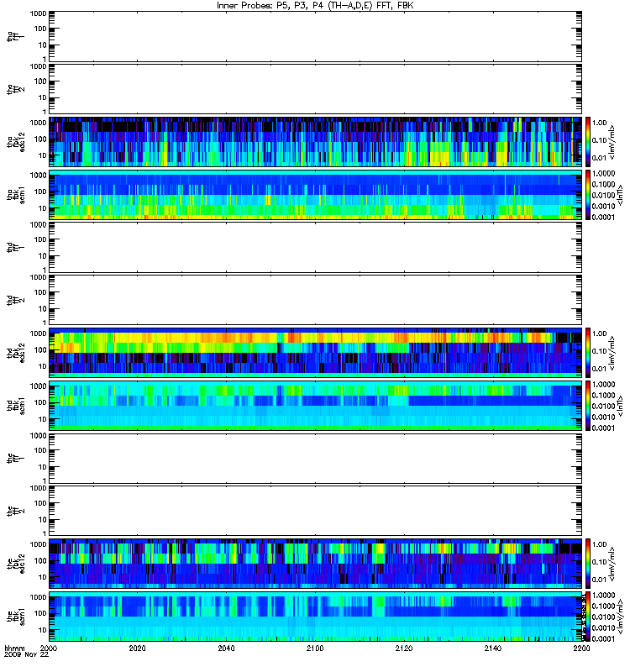Click the '2040' time axis label
Viewport: 630px width, 672px height.
(226, 648)
